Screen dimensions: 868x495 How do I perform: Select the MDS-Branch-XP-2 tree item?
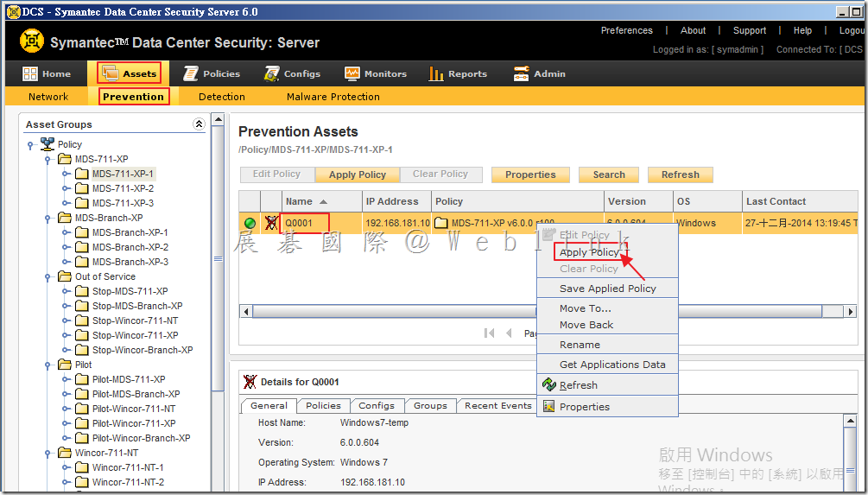click(130, 247)
